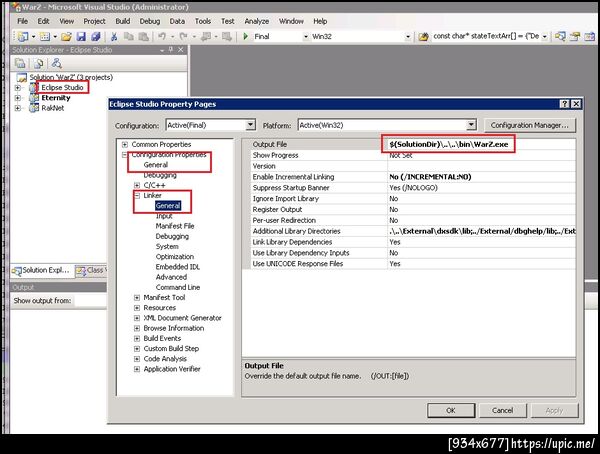
Task: Select the Solution 'WarZ' node icon
Action: pos(22,78)
